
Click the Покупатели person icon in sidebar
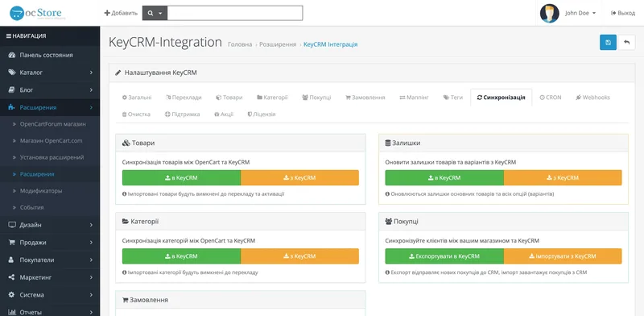tap(12, 260)
